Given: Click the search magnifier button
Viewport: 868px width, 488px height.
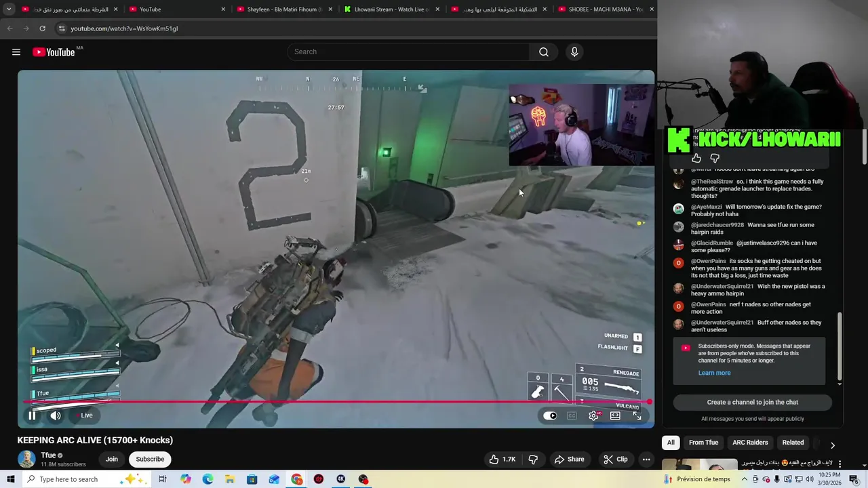Looking at the screenshot, I should click(544, 52).
